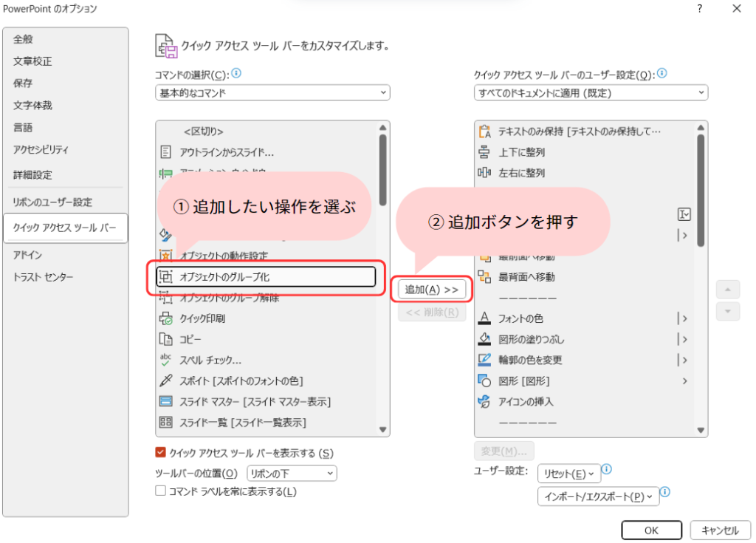The height and width of the screenshot is (543, 756).
Task: Click the 輪郭の色を変更 pen icon
Action: 484,360
